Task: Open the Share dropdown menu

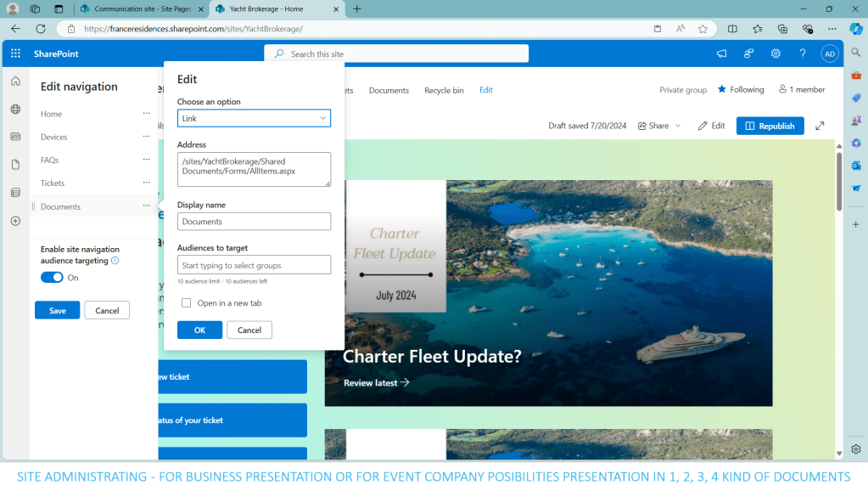Action: (659, 126)
